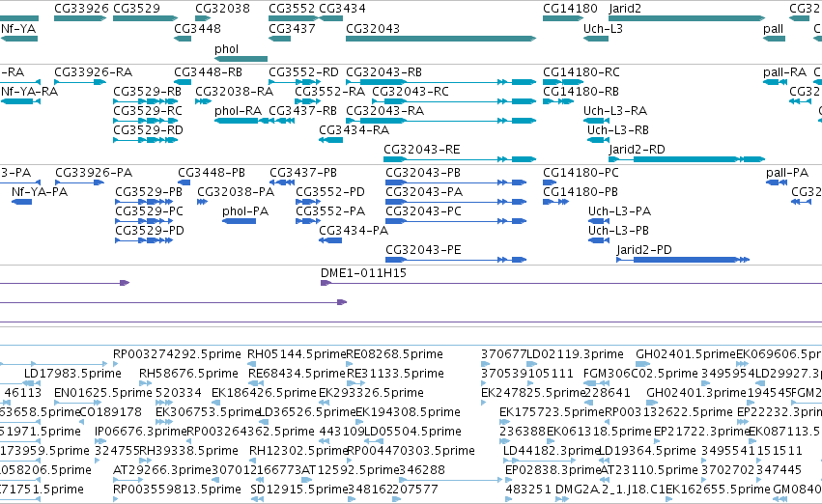This screenshot has height=504, width=822.
Task: Click protein CG32043-PC
Action: point(424,211)
